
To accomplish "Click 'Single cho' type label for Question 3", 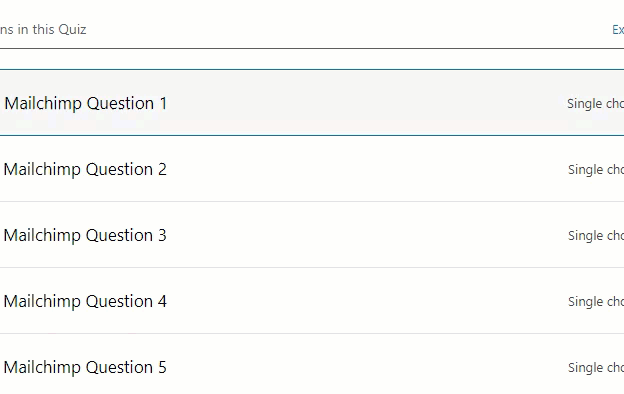I will click(x=596, y=236).
